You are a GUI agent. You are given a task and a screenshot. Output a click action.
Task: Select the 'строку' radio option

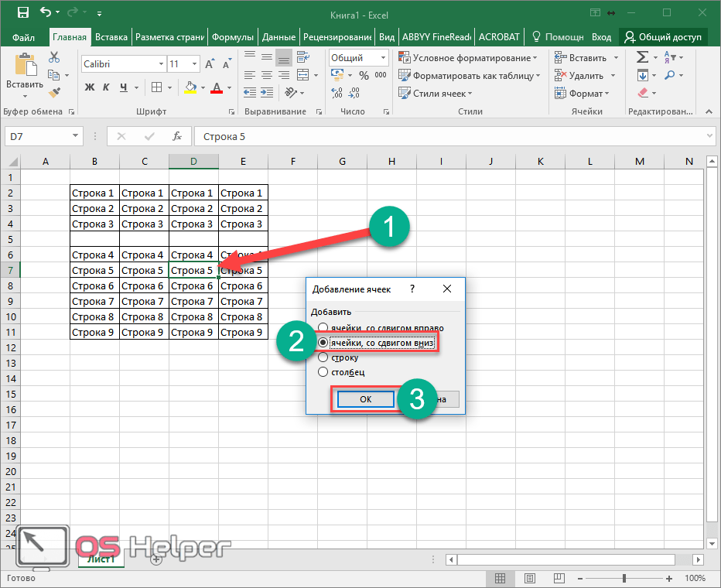coord(323,357)
